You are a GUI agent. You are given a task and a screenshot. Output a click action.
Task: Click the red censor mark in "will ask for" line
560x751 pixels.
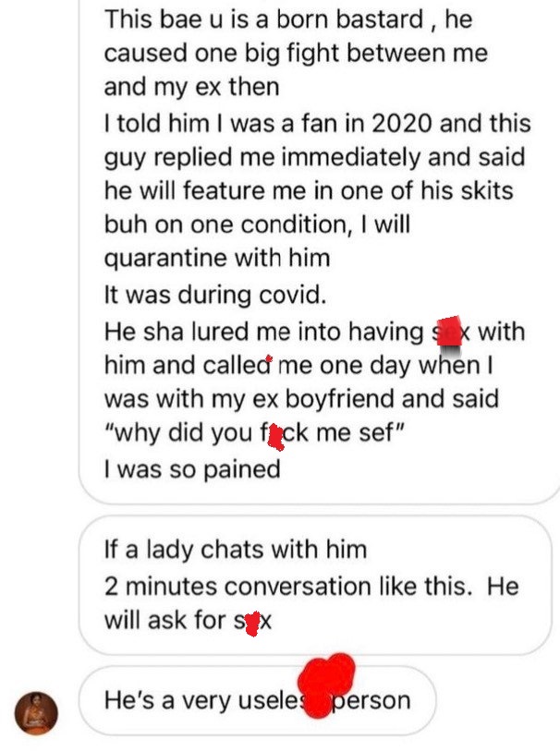pyautogui.click(x=252, y=624)
